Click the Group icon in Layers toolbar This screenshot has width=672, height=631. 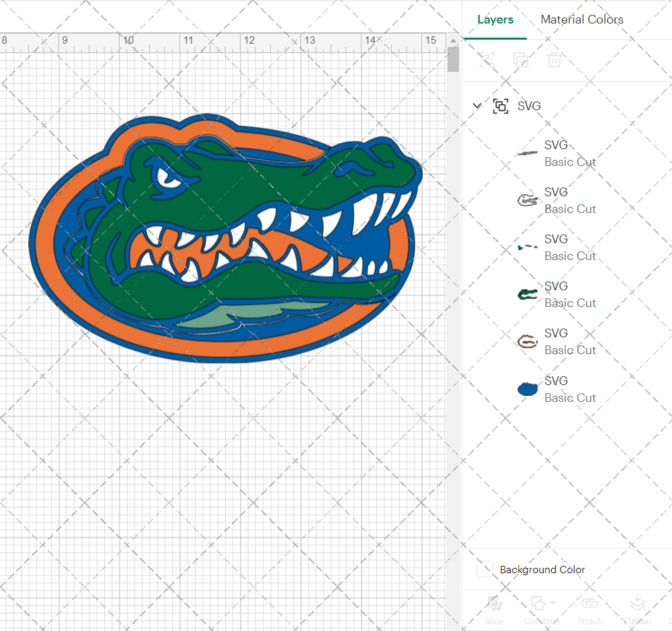tap(487, 60)
